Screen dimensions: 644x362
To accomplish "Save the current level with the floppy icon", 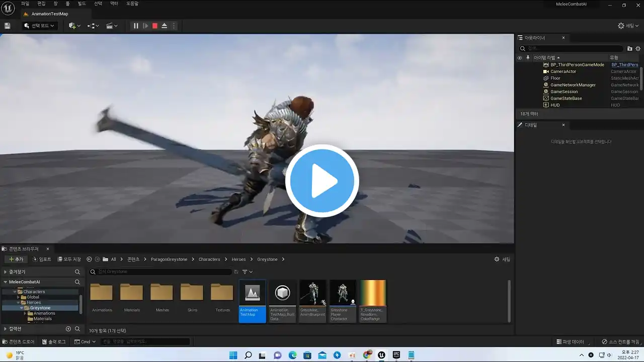I will point(7,26).
